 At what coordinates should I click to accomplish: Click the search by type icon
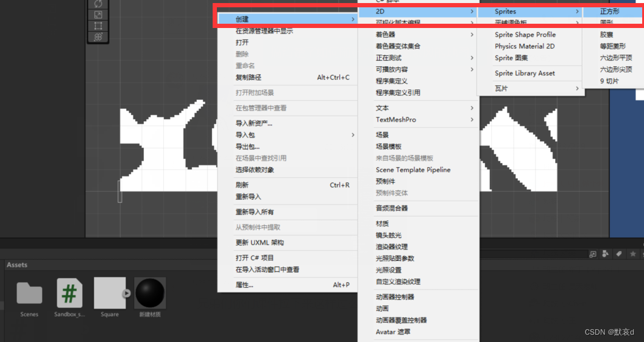[x=606, y=254]
